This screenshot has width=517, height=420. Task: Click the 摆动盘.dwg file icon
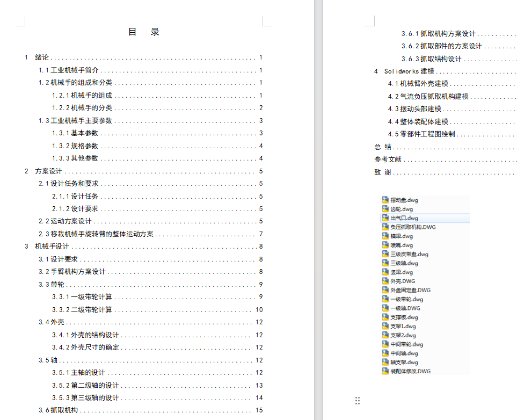point(385,200)
